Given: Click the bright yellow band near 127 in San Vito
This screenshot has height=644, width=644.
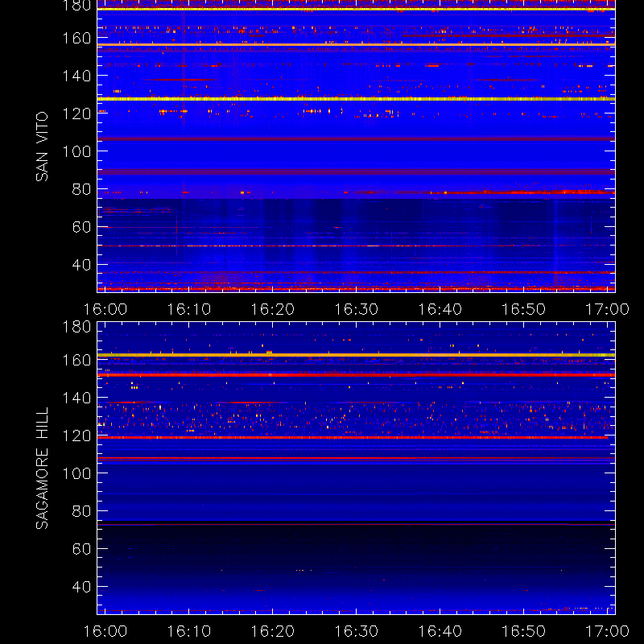Looking at the screenshot, I should (356, 99).
